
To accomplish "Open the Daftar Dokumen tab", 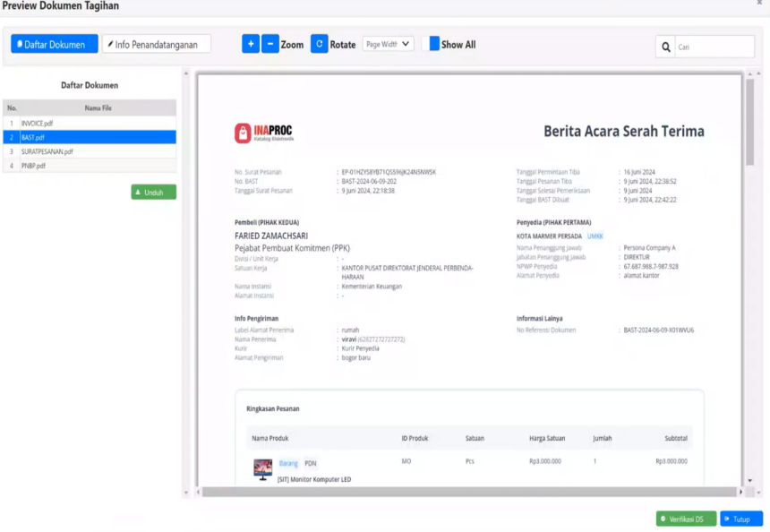I will point(55,44).
